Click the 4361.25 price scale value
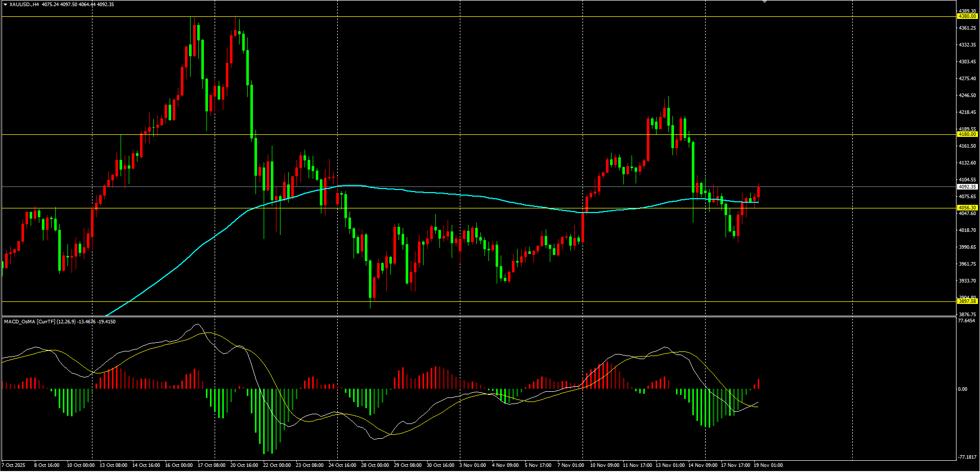 [x=967, y=28]
